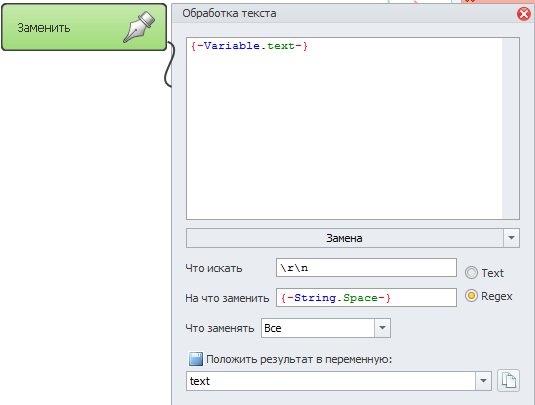The image size is (535, 405).
Task: Open the Что заменять arrow next to Все
Action: tap(382, 328)
